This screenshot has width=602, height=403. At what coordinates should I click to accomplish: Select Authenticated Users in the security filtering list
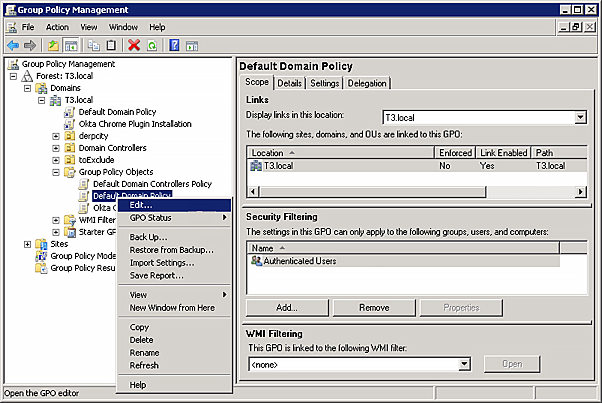pos(300,261)
